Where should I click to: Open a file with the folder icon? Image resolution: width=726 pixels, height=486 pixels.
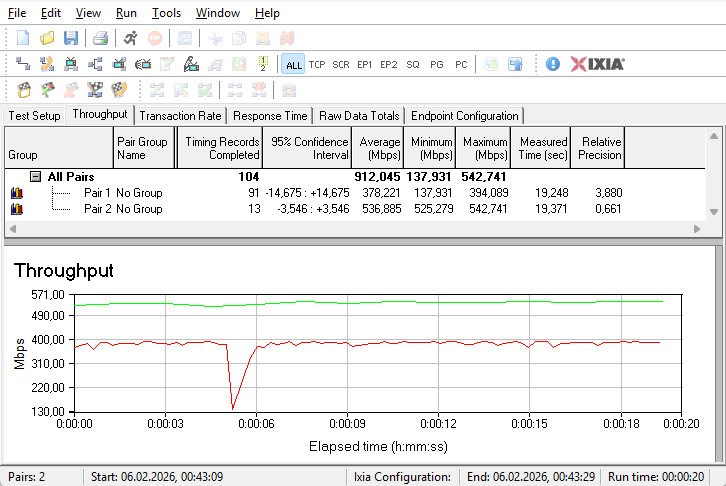tap(47, 38)
